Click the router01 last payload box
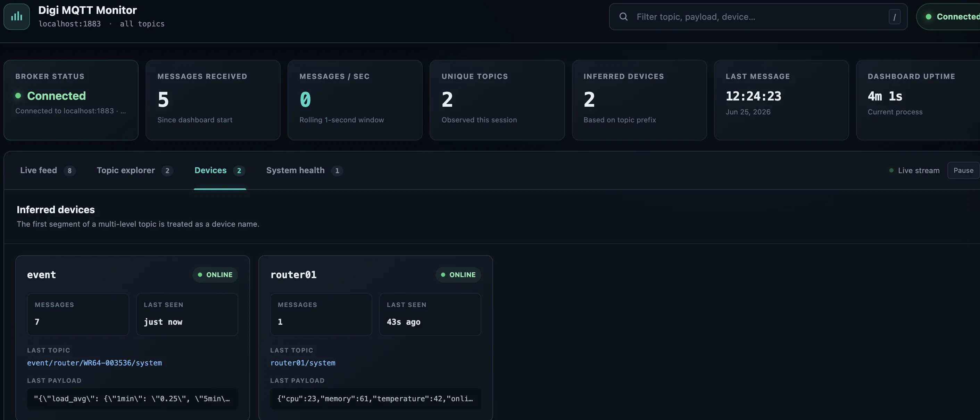980x420 pixels. (375, 399)
